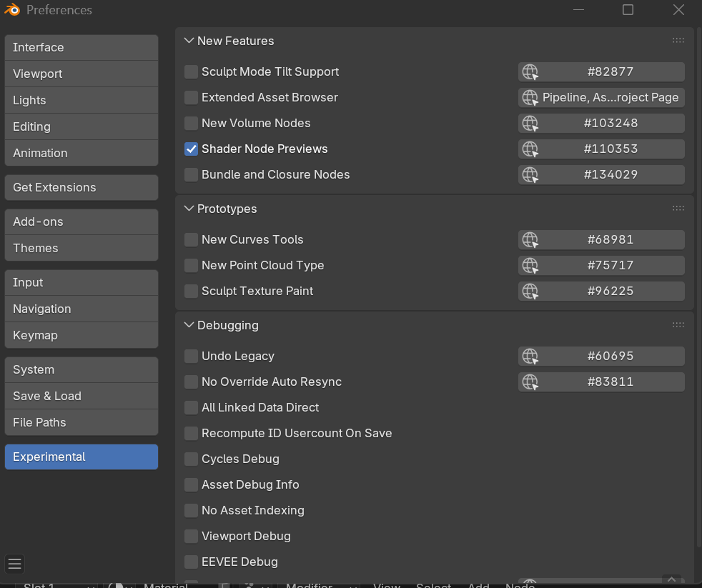Viewport: 702px width, 588px height.
Task: Open Save & Load preferences
Action: tap(81, 397)
